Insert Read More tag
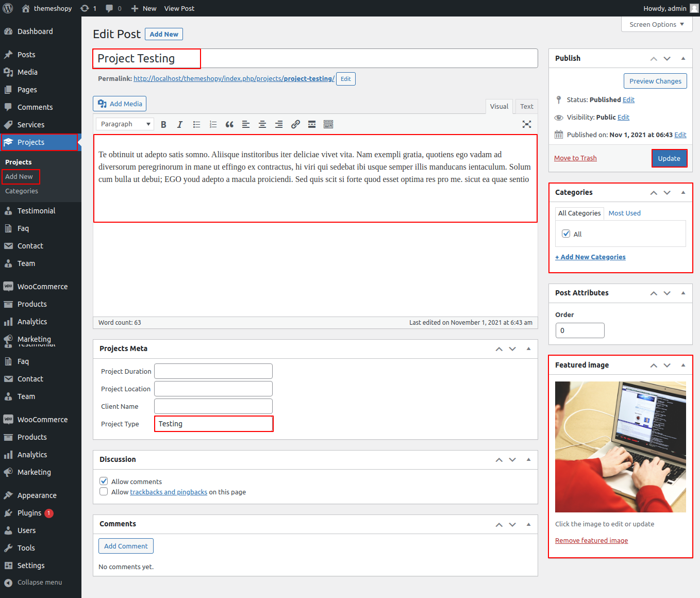Image resolution: width=700 pixels, height=598 pixels. (312, 124)
